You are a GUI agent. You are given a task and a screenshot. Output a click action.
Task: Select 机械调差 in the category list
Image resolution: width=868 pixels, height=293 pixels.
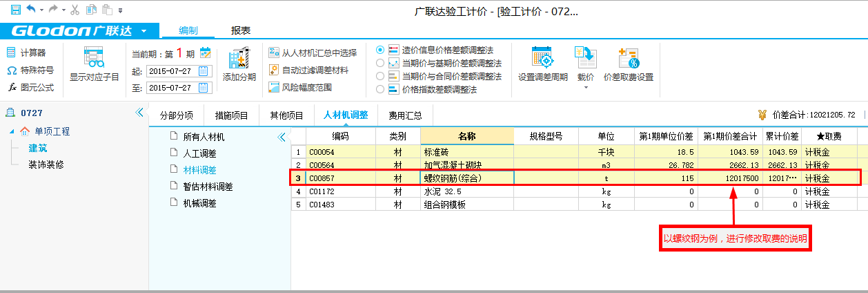tap(199, 203)
